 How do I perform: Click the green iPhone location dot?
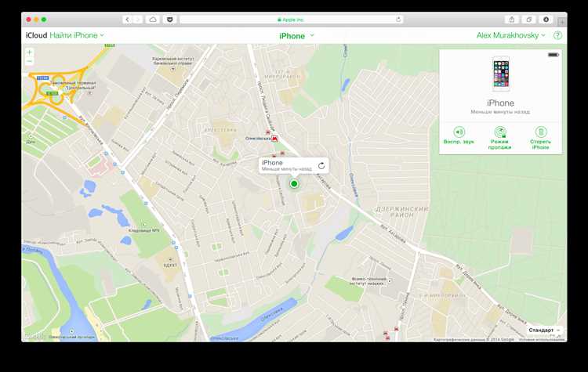[294, 183]
